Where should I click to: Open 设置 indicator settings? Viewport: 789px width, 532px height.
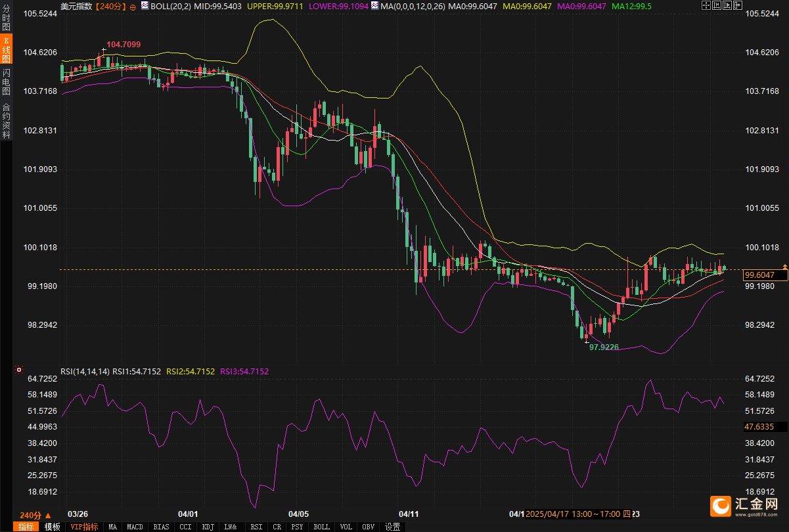click(393, 527)
